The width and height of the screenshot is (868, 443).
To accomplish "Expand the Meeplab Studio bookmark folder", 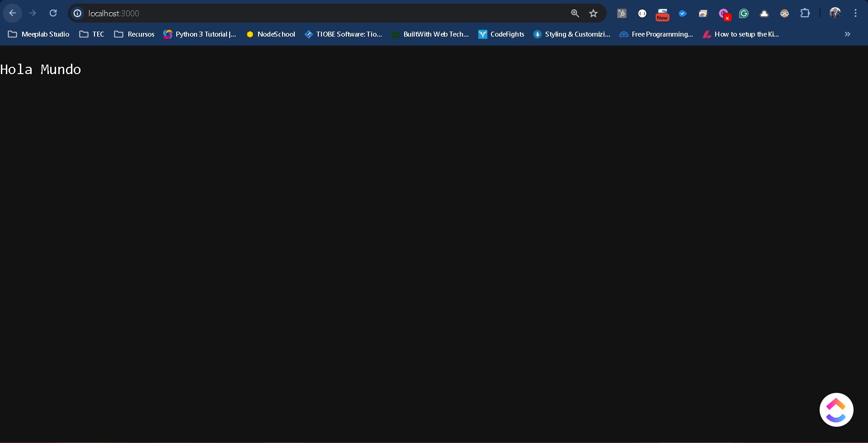I will coord(39,34).
